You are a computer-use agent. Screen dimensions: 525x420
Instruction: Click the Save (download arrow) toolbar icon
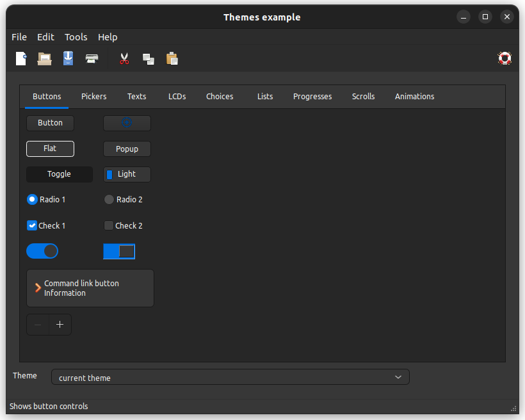pyautogui.click(x=68, y=59)
